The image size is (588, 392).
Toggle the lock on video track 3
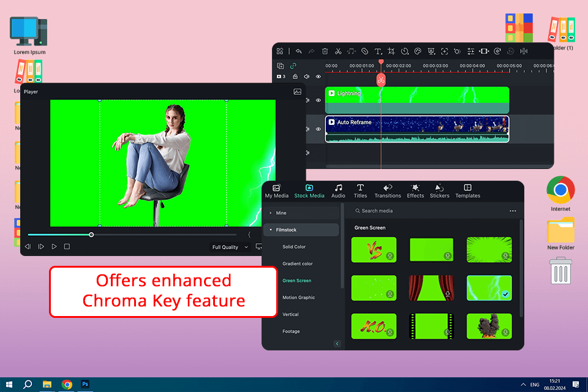click(295, 77)
